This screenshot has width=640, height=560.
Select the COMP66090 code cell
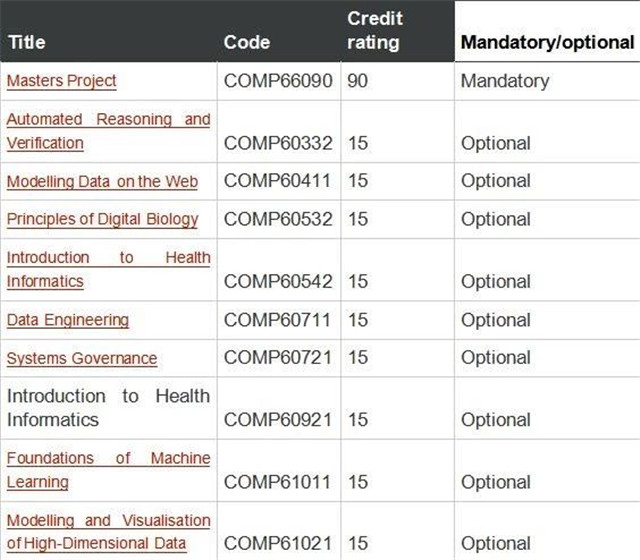pos(278,81)
